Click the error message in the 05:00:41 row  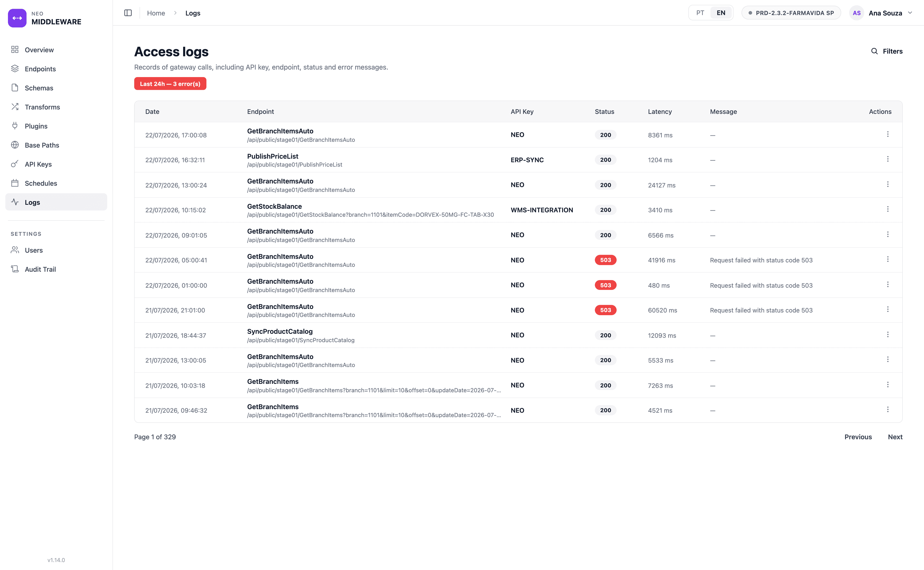point(761,260)
